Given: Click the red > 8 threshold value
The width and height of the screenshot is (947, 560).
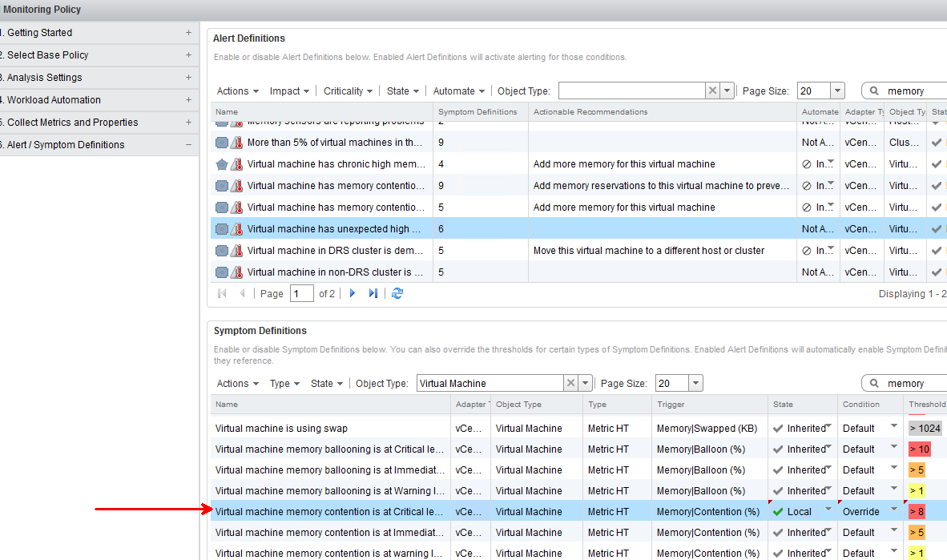Looking at the screenshot, I should coord(919,512).
